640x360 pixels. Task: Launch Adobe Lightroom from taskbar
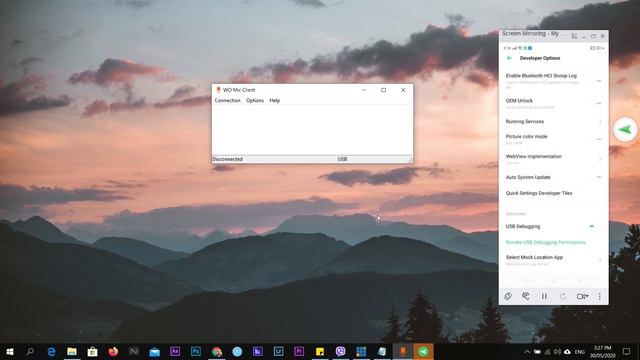click(278, 351)
